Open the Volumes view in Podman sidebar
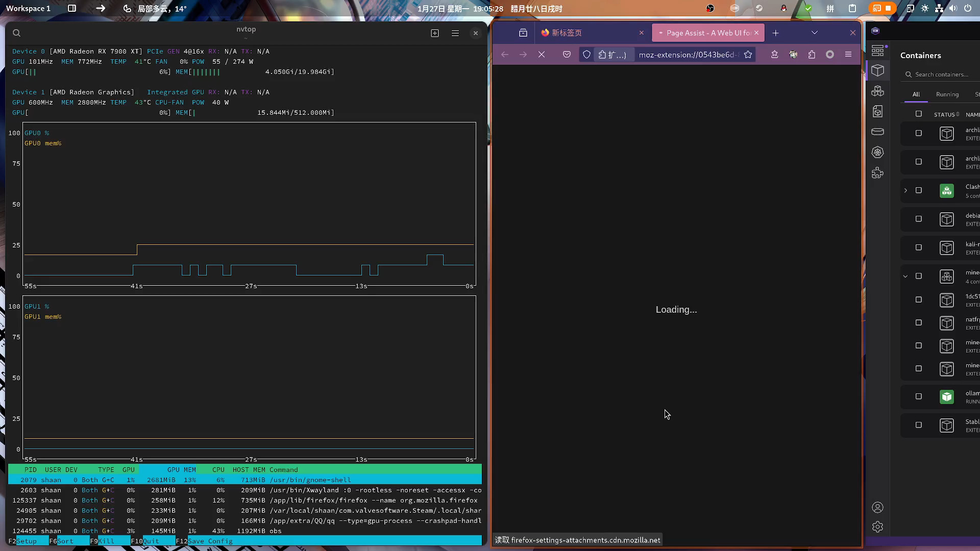This screenshot has height=551, width=980. pyautogui.click(x=878, y=132)
